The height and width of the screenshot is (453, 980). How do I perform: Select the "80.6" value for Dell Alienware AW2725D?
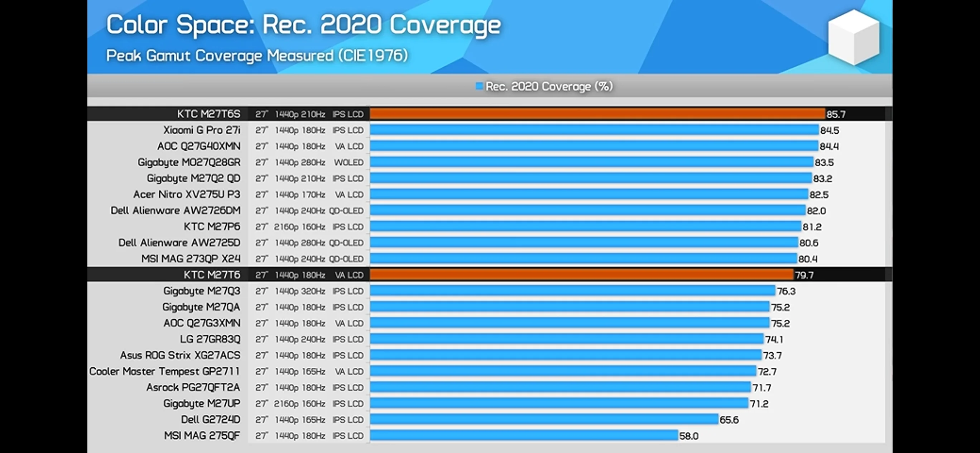(809, 243)
